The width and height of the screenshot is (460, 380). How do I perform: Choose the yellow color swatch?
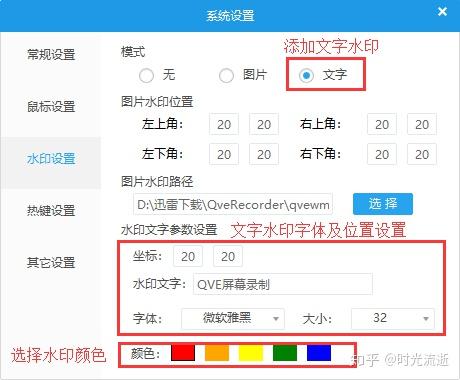[251, 353]
